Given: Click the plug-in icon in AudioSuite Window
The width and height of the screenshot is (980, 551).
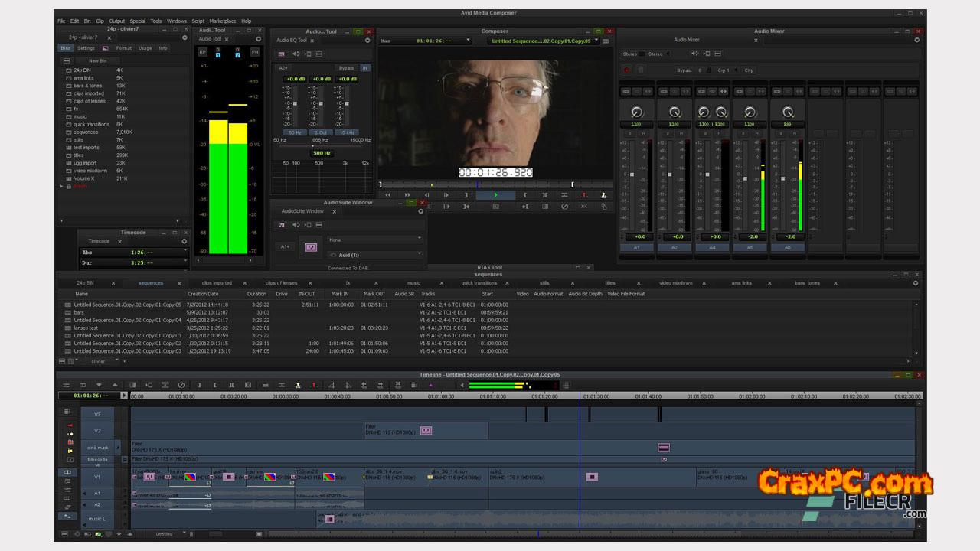Looking at the screenshot, I should [311, 247].
